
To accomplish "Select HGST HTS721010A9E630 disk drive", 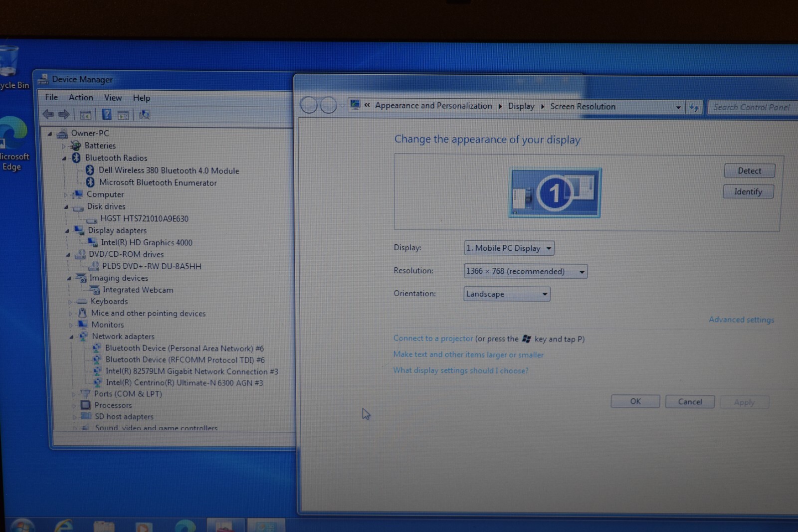I will point(144,218).
